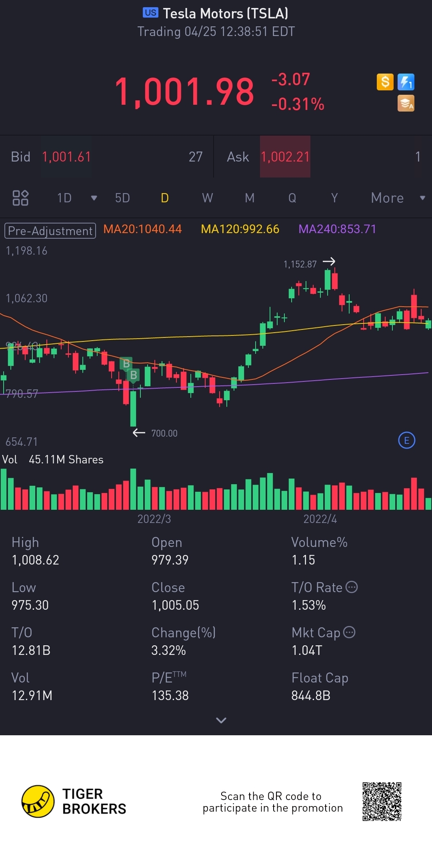
Task: Tap the MA120:992.66 indicator label
Action: (x=240, y=229)
